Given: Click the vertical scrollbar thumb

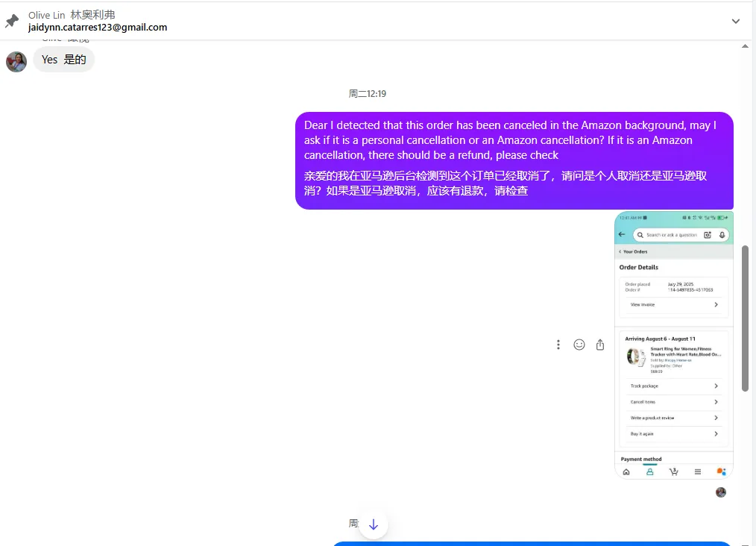Looking at the screenshot, I should click(x=745, y=318).
